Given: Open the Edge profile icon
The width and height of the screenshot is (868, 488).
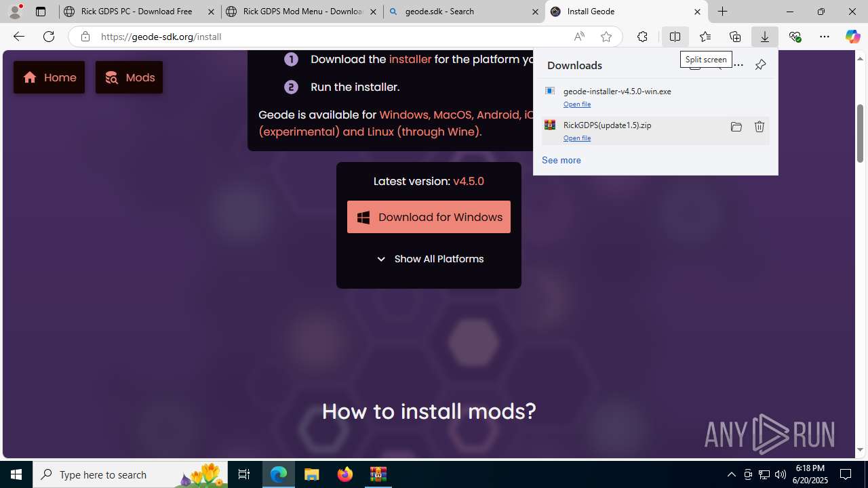Looking at the screenshot, I should coord(15,12).
